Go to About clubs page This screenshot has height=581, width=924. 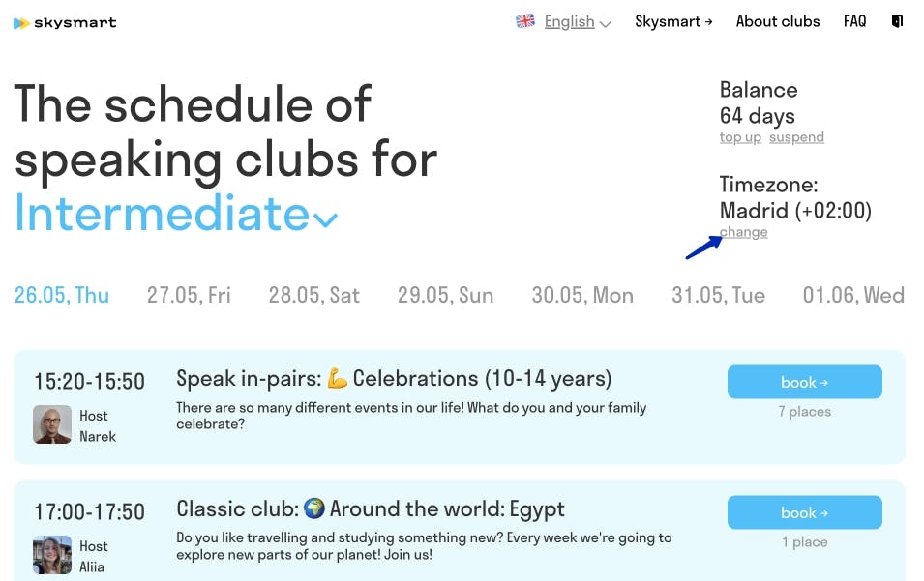click(x=777, y=21)
